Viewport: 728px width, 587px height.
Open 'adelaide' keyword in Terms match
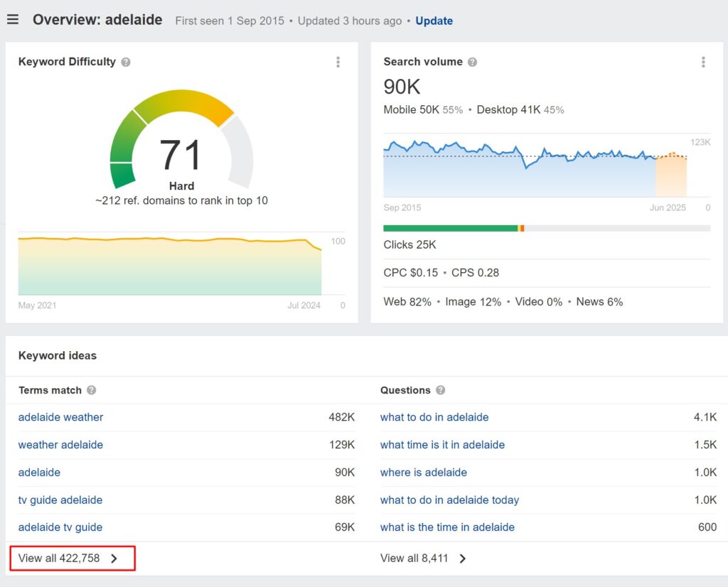click(x=40, y=473)
